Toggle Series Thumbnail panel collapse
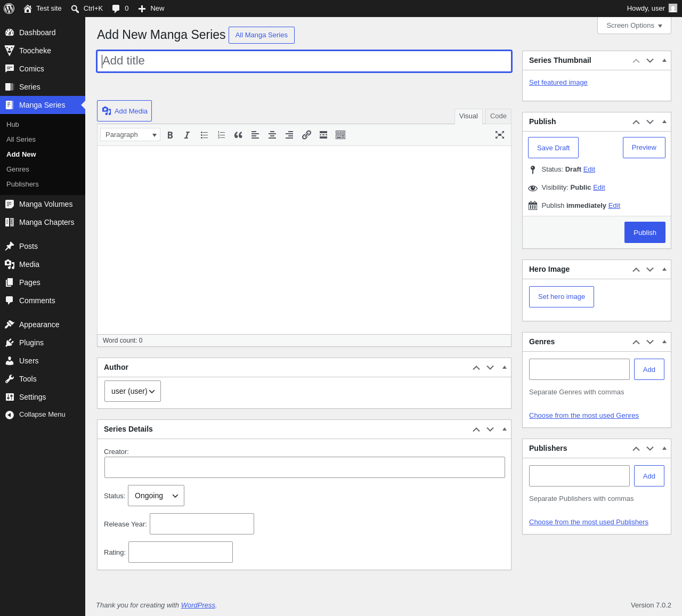This screenshot has height=616, width=682. (x=664, y=60)
